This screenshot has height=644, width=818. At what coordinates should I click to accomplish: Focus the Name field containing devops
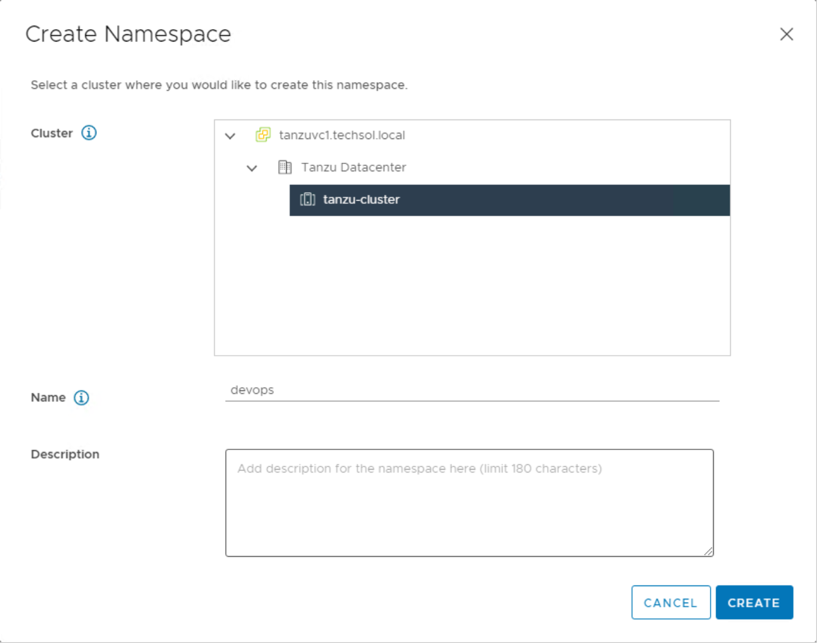pos(472,390)
